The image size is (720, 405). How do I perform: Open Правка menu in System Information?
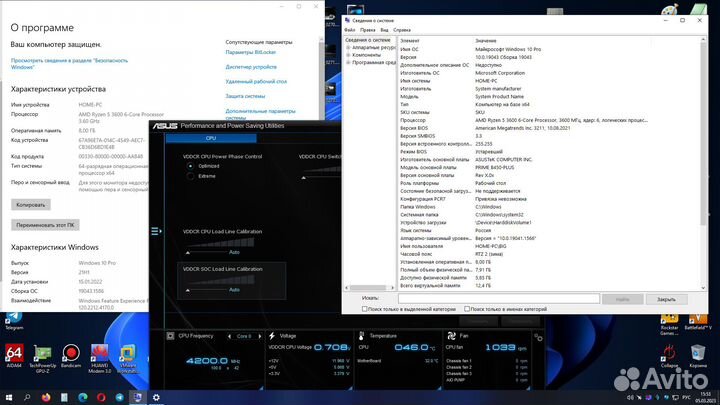coord(367,30)
